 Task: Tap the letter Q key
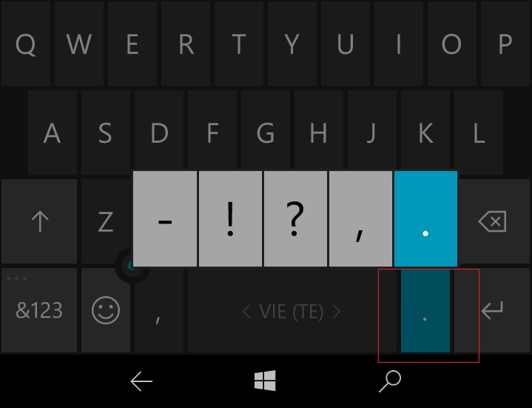26,44
